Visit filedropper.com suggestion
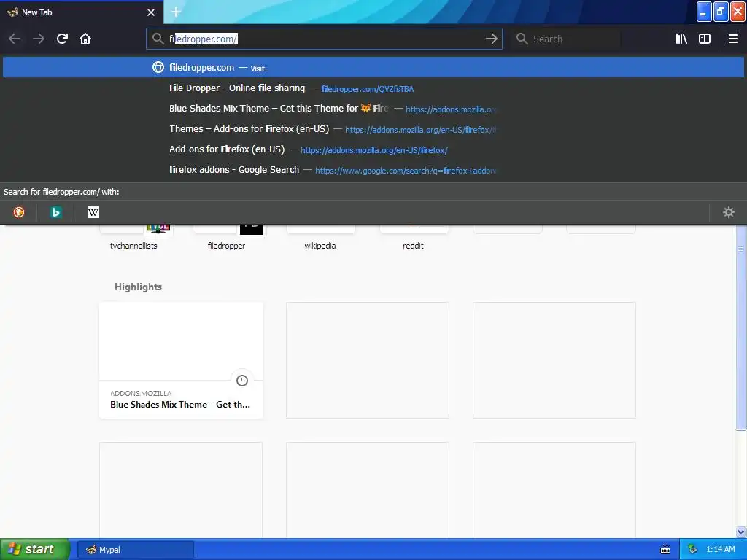Viewport: 747px width, 560px height. click(373, 68)
